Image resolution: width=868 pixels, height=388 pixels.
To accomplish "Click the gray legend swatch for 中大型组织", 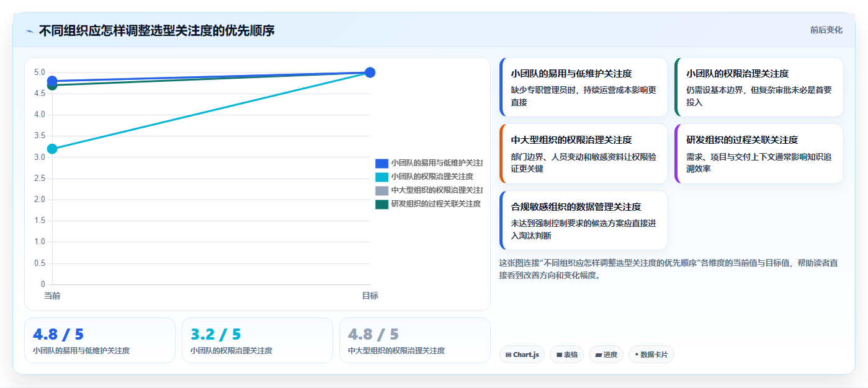I will (382, 190).
